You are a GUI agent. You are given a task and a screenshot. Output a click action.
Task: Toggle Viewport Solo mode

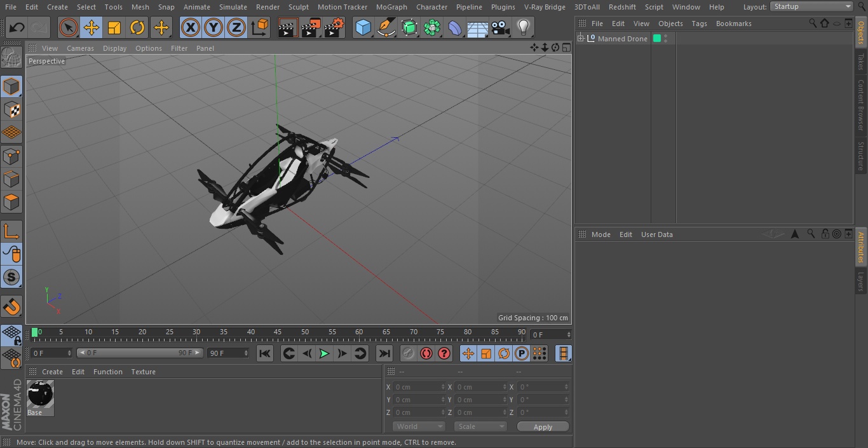click(11, 277)
